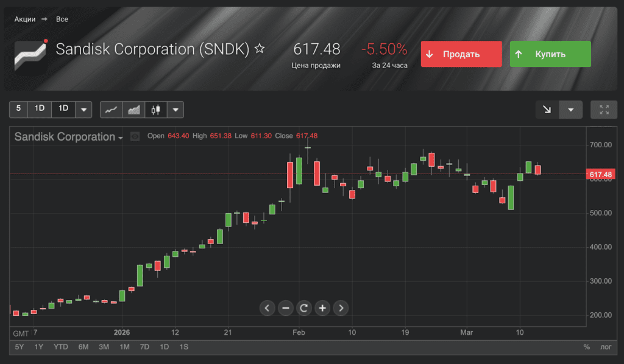Select the arrow drawing tool
This screenshot has height=364, width=624.
pos(547,110)
